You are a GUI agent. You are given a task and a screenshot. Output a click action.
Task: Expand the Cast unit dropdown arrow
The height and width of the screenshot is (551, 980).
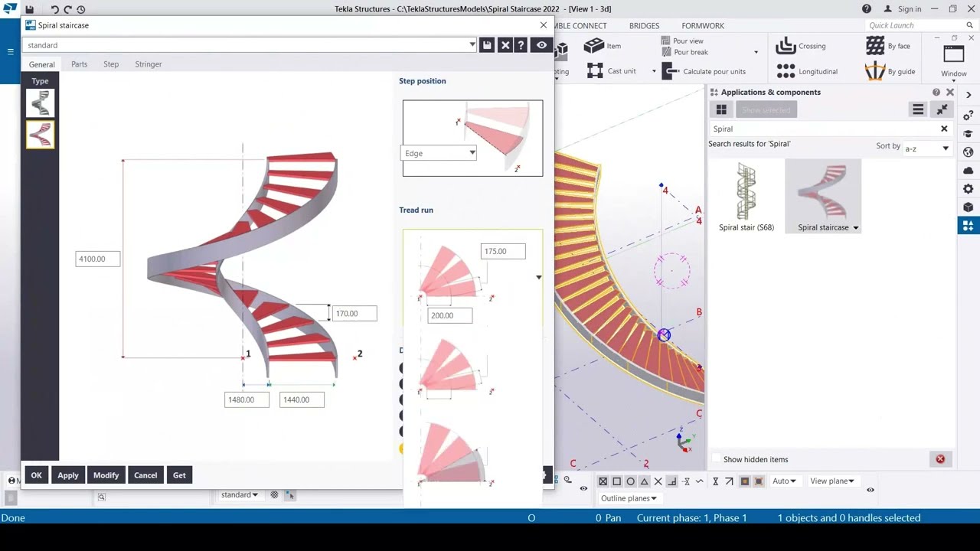(654, 71)
